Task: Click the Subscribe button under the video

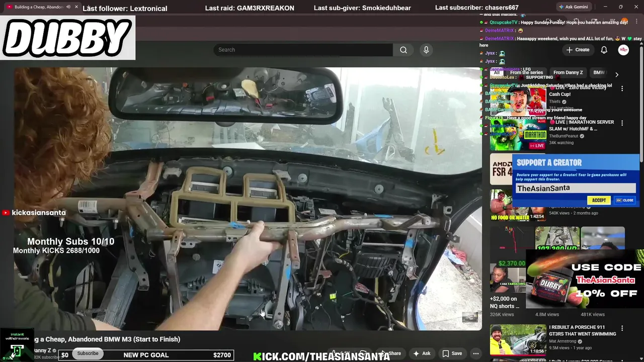Action: 88,353
